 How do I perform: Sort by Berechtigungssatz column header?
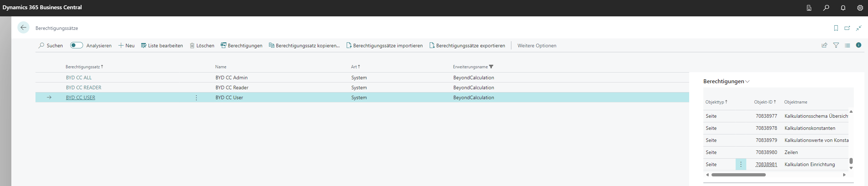pos(84,67)
